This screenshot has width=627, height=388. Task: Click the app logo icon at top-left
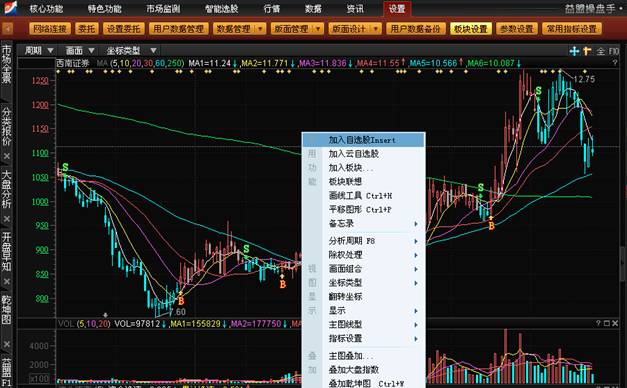pyautogui.click(x=10, y=8)
